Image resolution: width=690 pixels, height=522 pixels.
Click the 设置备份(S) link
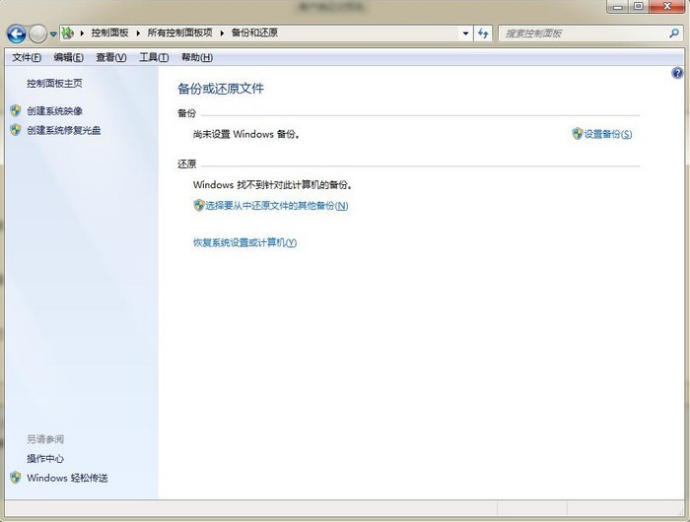(x=608, y=133)
